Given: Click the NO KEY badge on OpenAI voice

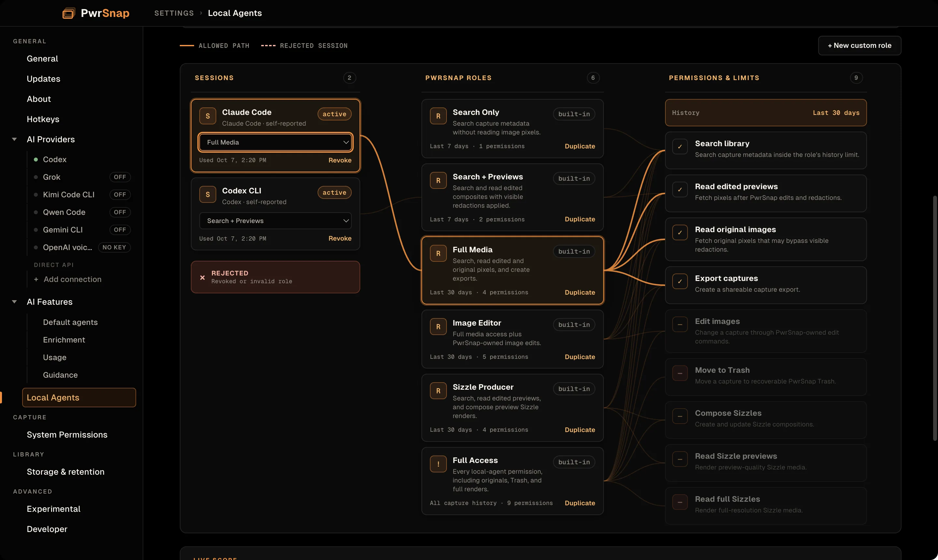Looking at the screenshot, I should point(114,247).
